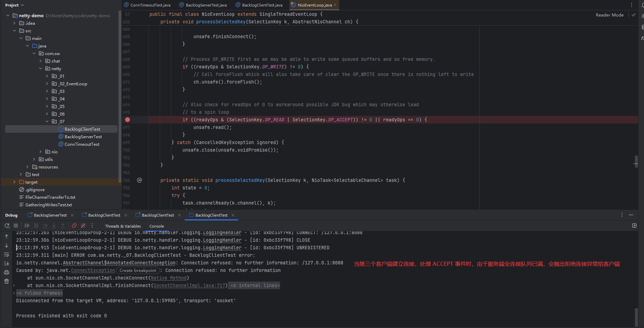This screenshot has width=644, height=328.
Task: Expand the chat package
Action: click(41, 61)
